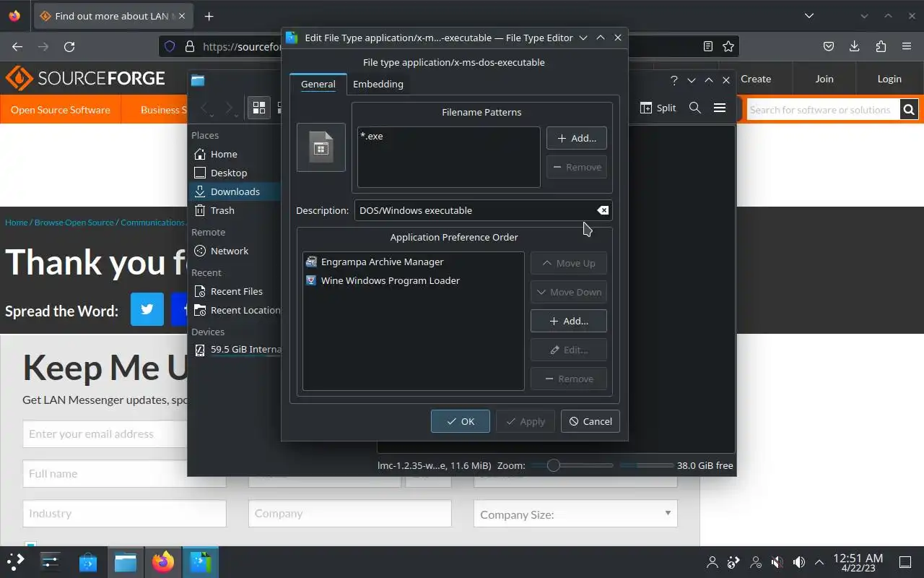Bookmark this page with the star
Image resolution: width=924 pixels, height=578 pixels.
coord(728,46)
